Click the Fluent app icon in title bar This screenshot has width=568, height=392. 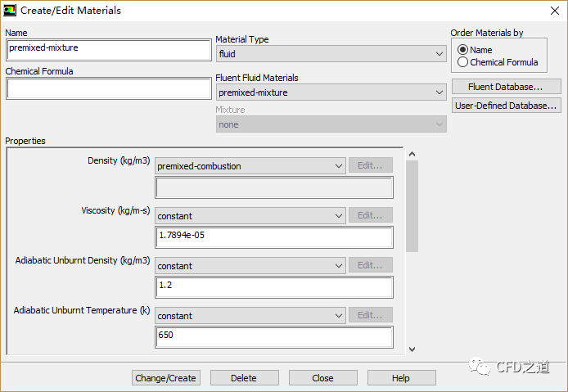[x=10, y=10]
